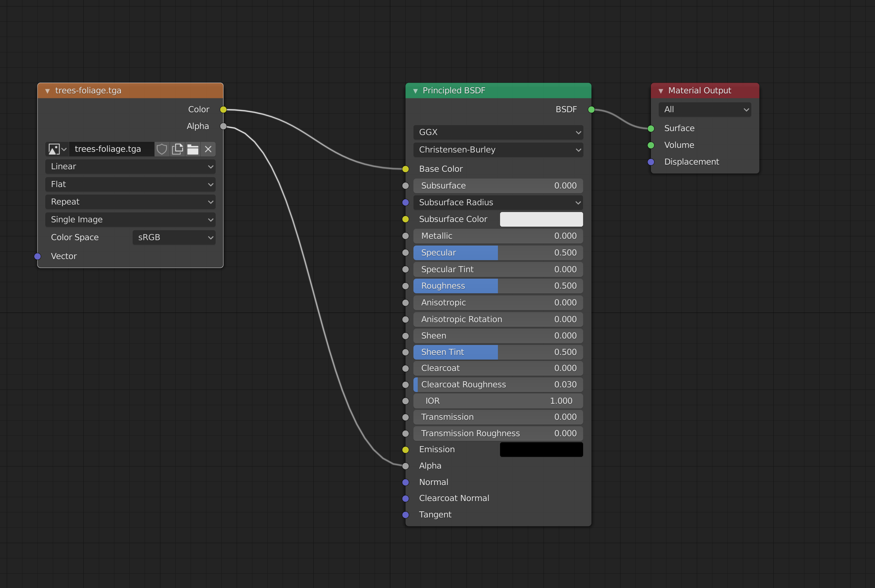Image resolution: width=875 pixels, height=588 pixels.
Task: Click the duplicate icon on image node
Action: pos(177,149)
